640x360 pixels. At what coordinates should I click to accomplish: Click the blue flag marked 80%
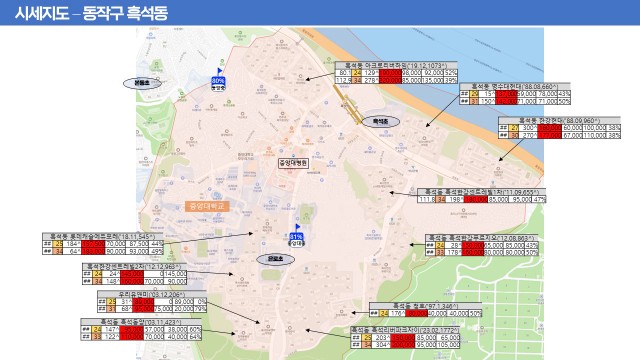point(218,80)
